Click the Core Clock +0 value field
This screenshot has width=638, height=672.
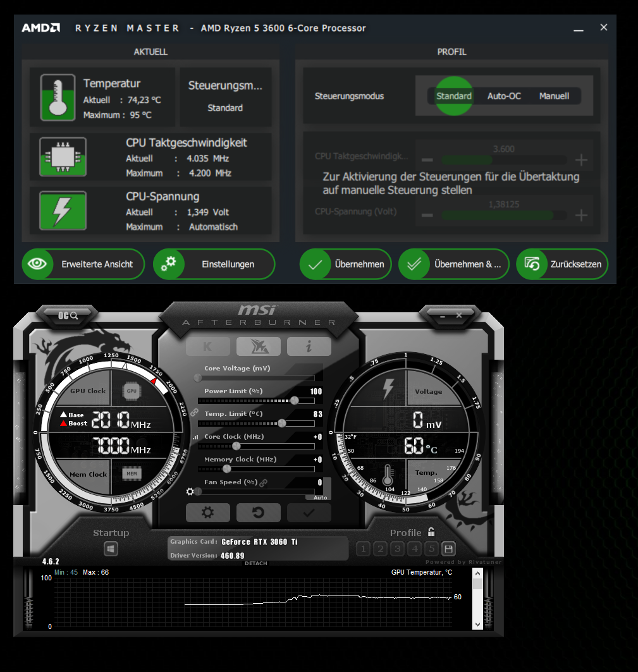click(317, 437)
